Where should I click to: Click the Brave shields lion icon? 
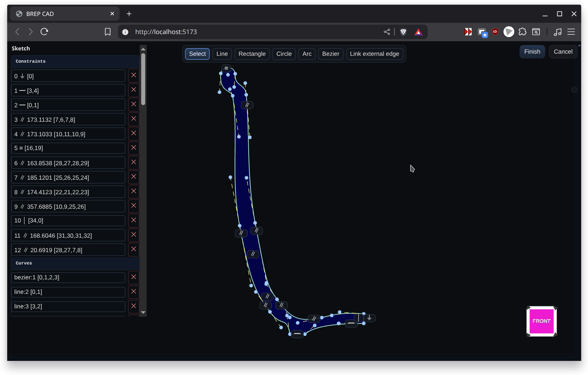[403, 32]
